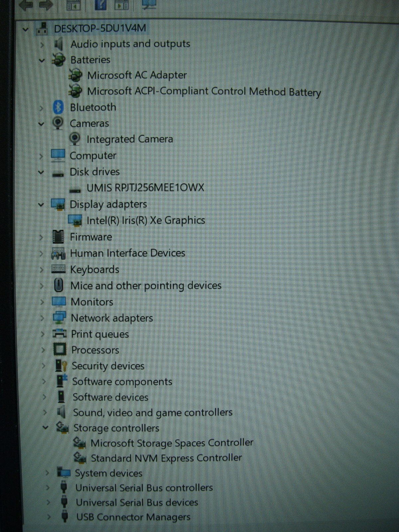Viewport: 399px width, 532px height.
Task: Click the Audio inputs and outputs speaker icon
Action: [59, 44]
